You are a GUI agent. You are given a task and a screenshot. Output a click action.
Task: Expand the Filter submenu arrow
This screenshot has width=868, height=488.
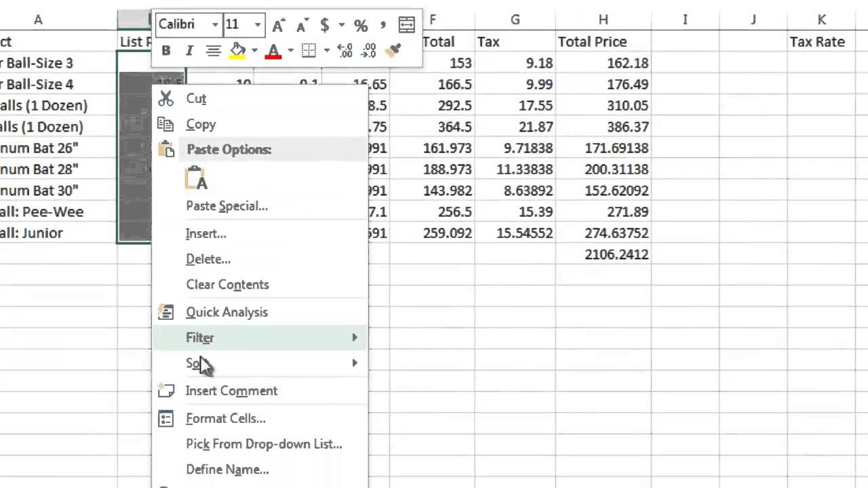coord(354,338)
